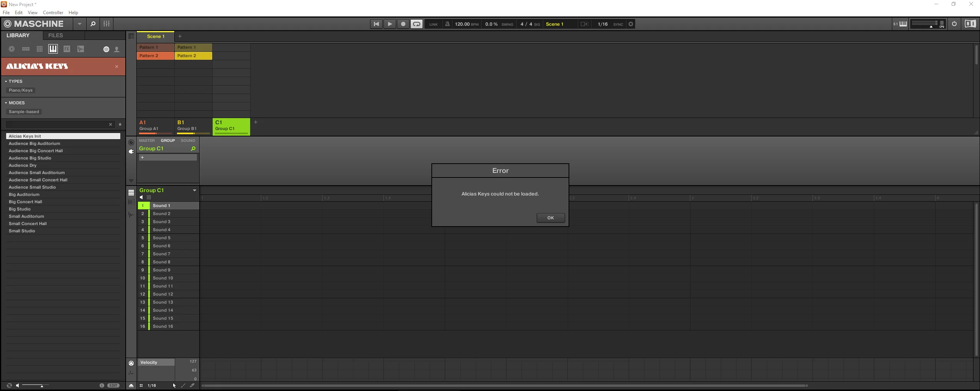The width and height of the screenshot is (980, 391).
Task: Remove the Alicia's Keys product filter
Action: (x=117, y=67)
